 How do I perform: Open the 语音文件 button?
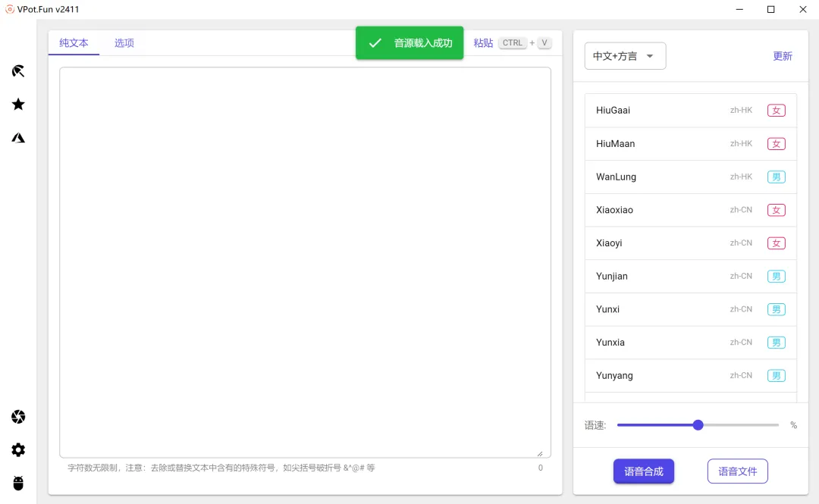737,471
